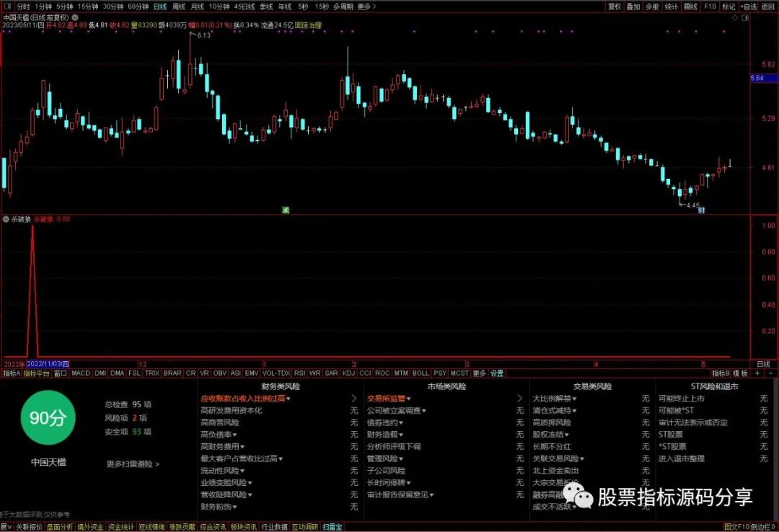Select the 5分钟 period tab
This screenshot has width=779, height=532.
tap(65, 6)
